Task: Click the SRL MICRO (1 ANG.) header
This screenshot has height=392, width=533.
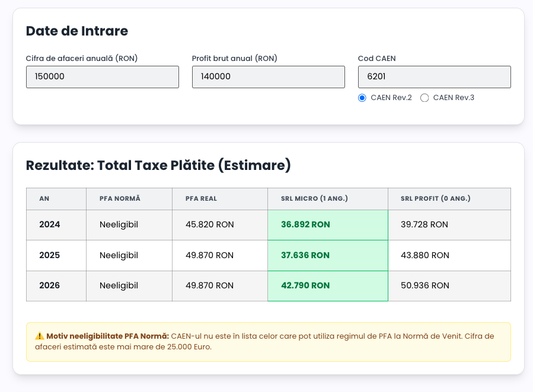Action: click(x=314, y=199)
